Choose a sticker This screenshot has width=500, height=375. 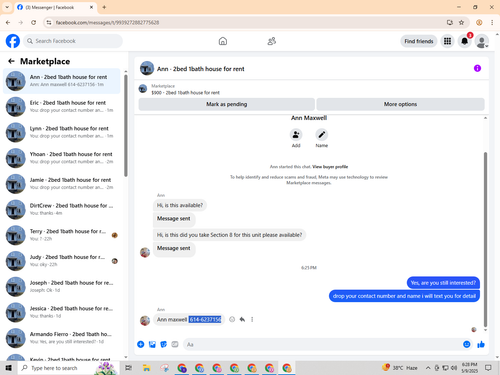click(163, 344)
